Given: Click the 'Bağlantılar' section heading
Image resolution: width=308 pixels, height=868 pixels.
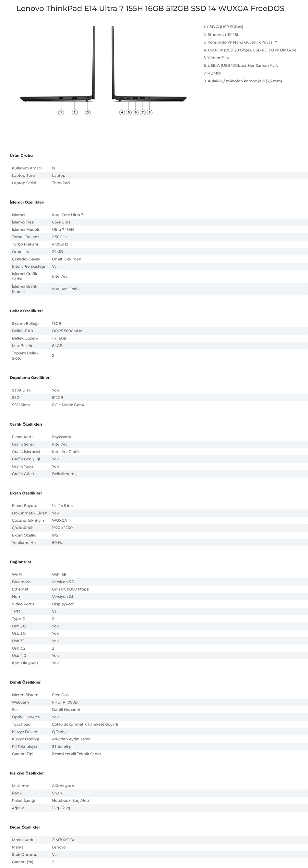Looking at the screenshot, I should click(20, 562).
